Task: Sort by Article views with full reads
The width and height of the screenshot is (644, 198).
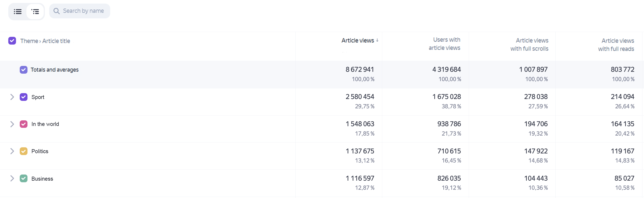Action: (x=616, y=45)
